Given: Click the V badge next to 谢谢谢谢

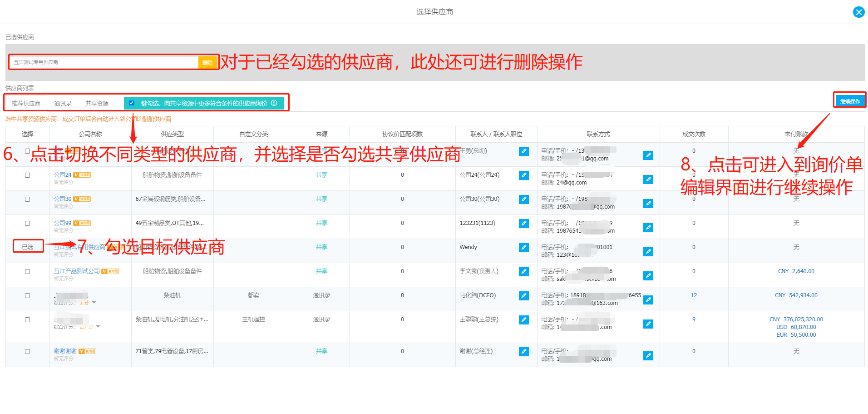Looking at the screenshot, I should coord(88,351).
